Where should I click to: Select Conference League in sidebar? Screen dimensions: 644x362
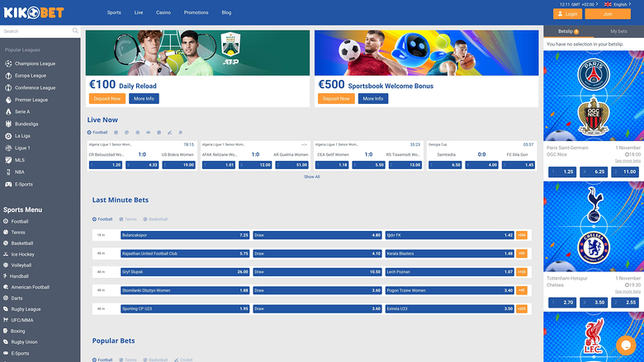(35, 87)
